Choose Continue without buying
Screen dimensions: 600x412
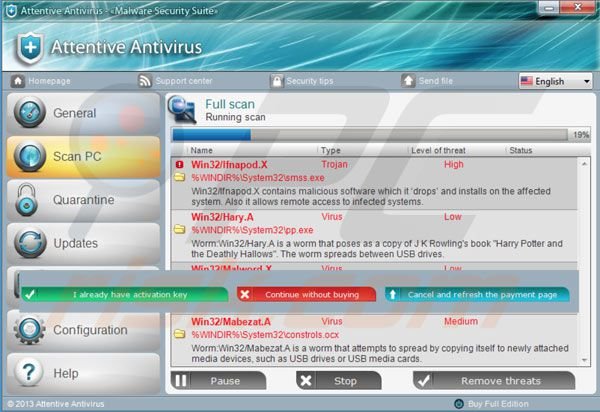pyautogui.click(x=306, y=295)
